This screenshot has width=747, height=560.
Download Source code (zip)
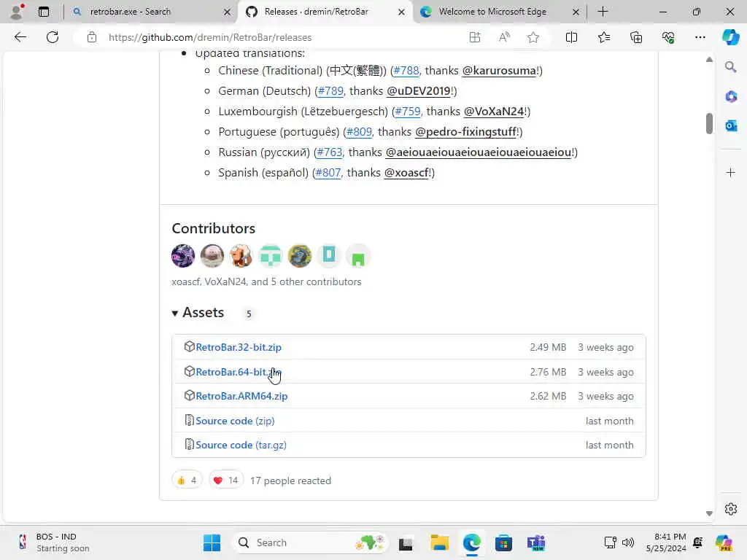pyautogui.click(x=235, y=421)
